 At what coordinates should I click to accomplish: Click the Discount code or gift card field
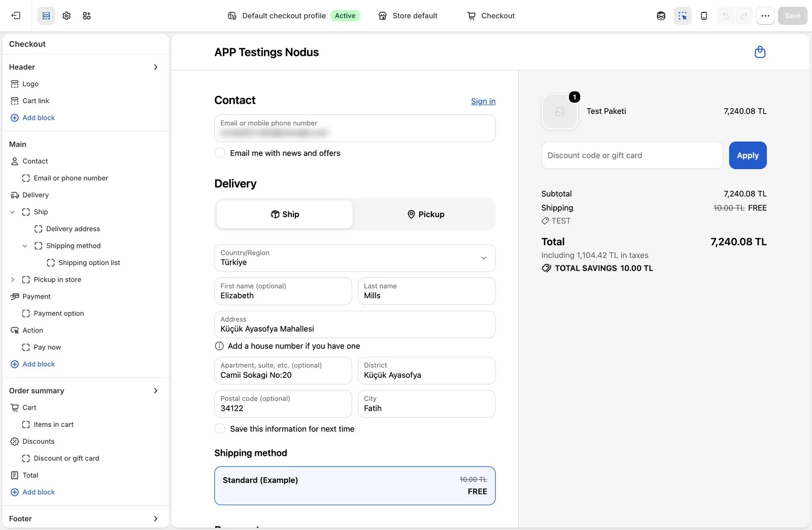tap(632, 155)
